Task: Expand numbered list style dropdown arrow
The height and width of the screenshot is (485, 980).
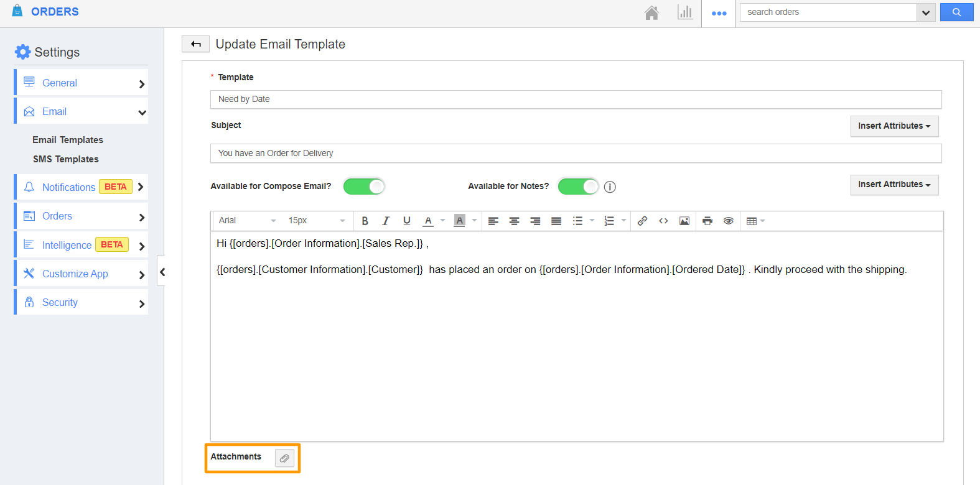Action: 623,221
